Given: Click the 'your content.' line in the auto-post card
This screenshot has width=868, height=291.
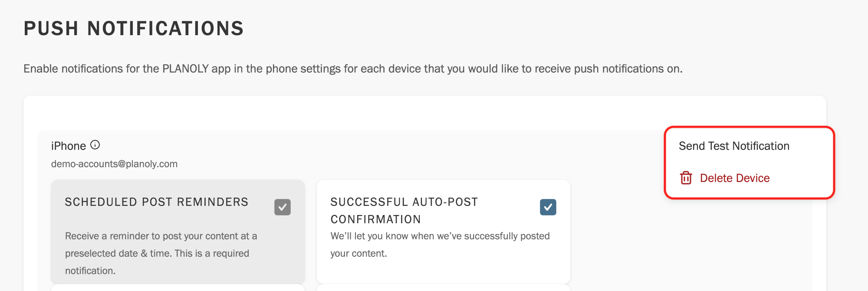Looking at the screenshot, I should [x=358, y=253].
